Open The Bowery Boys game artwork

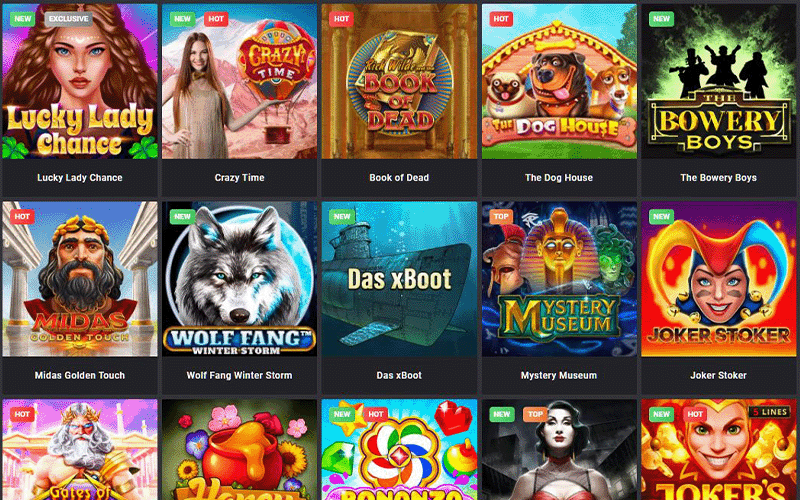pyautogui.click(x=719, y=81)
